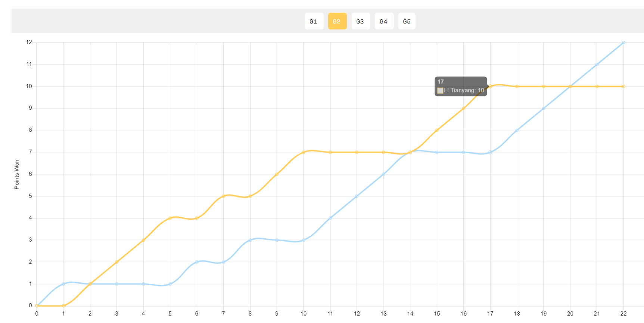Switch to the G1 game tab
Screen dimensions: 644x323
(314, 21)
